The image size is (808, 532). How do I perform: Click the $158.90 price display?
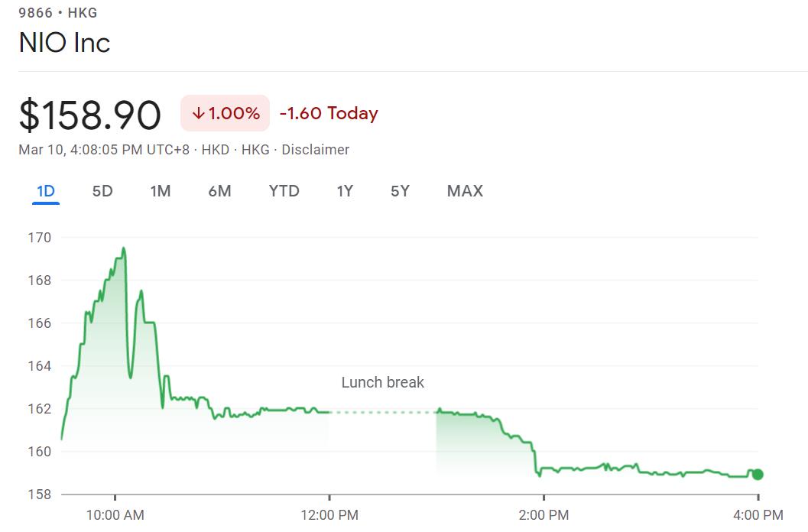pos(90,114)
